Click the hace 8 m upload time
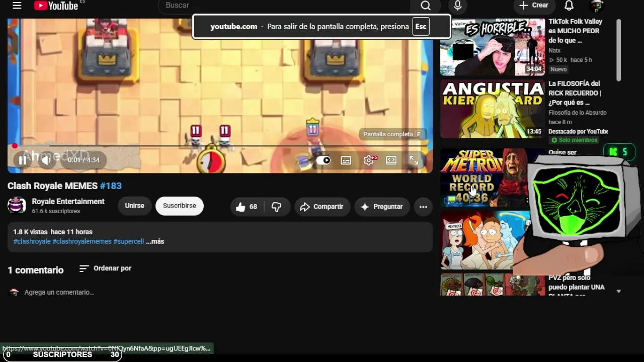Screen dimensions: 644x362 [560, 122]
